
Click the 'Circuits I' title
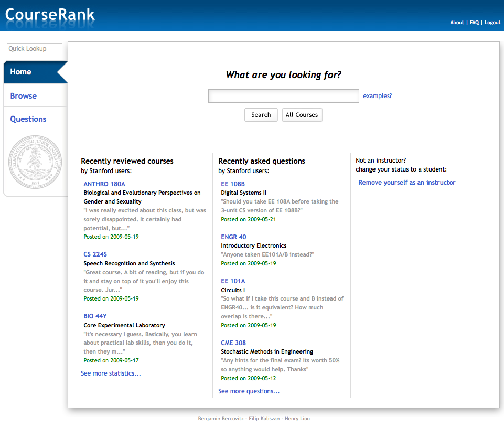point(233,290)
